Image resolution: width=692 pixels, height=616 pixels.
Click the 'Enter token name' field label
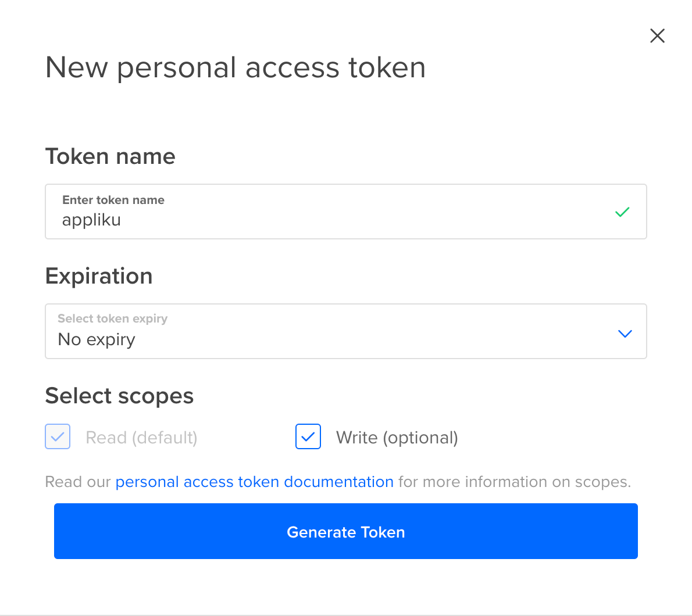(x=113, y=200)
